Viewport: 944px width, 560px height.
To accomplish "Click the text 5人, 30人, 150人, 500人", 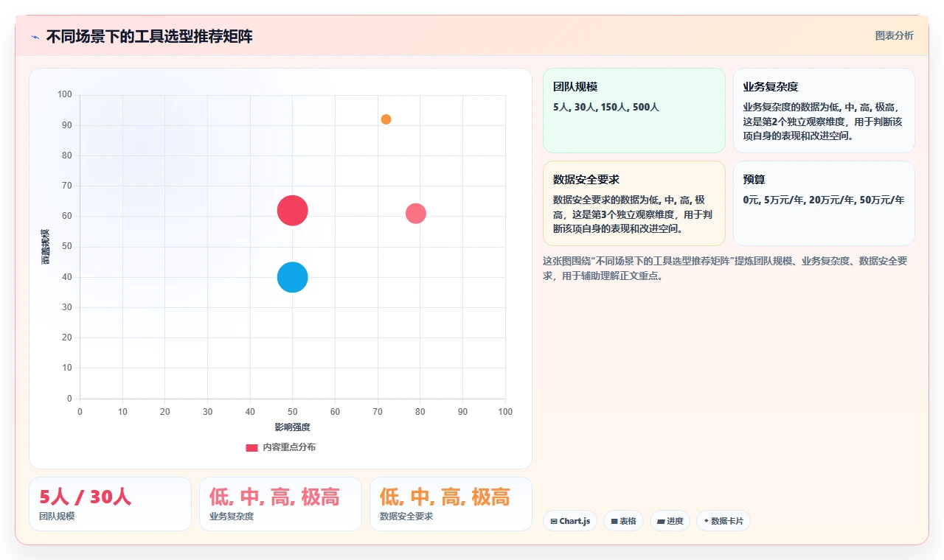I will click(x=606, y=107).
